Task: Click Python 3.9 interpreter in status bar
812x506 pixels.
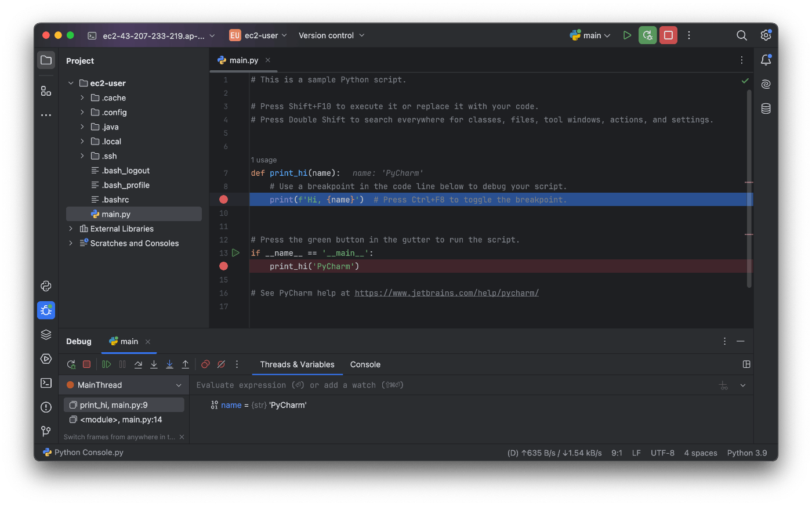Action: pos(747,453)
